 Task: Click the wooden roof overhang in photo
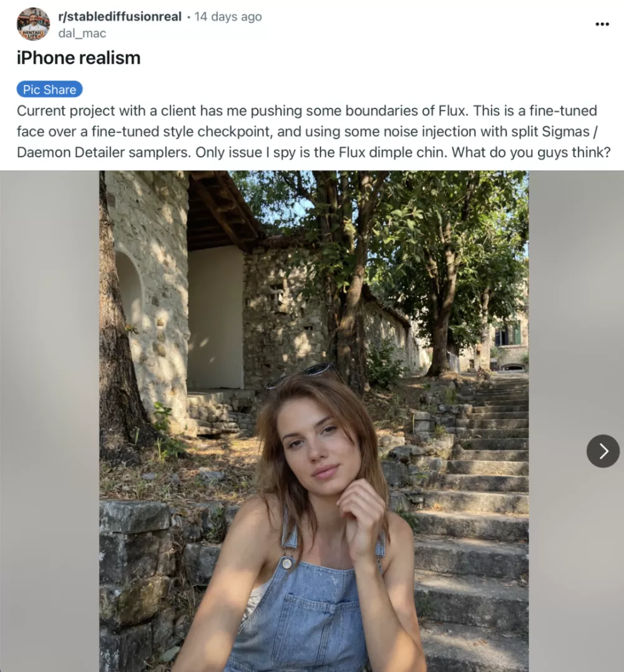click(x=222, y=212)
